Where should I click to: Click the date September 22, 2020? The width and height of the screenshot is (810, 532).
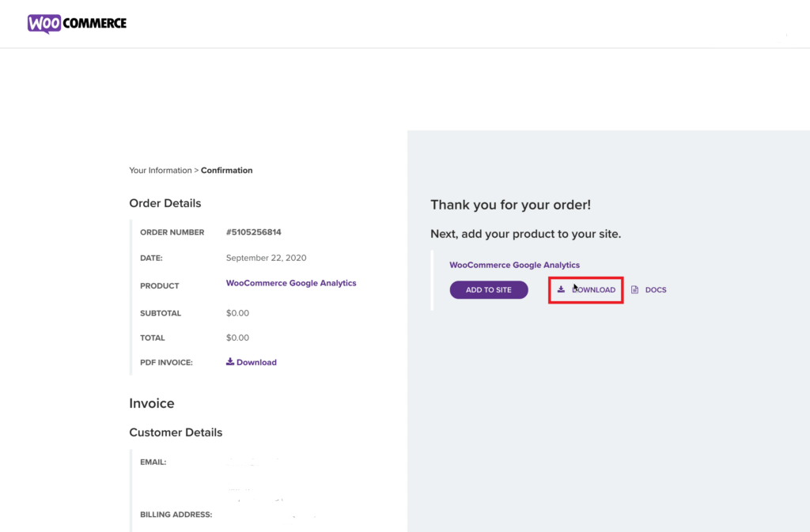click(x=266, y=258)
